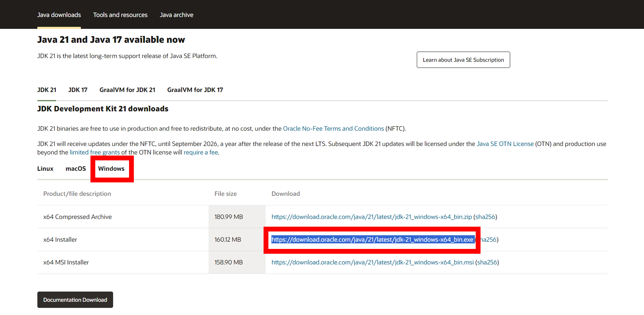Go to the Tools and resources tab
Image resolution: width=644 pixels, height=315 pixels.
(x=120, y=15)
